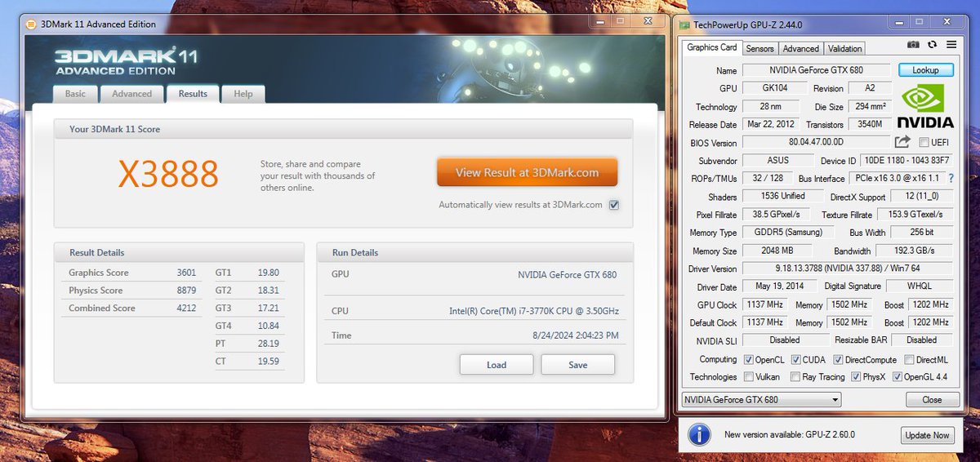980x462 pixels.
Task: Click the PT value 28.19
Action: (x=269, y=344)
